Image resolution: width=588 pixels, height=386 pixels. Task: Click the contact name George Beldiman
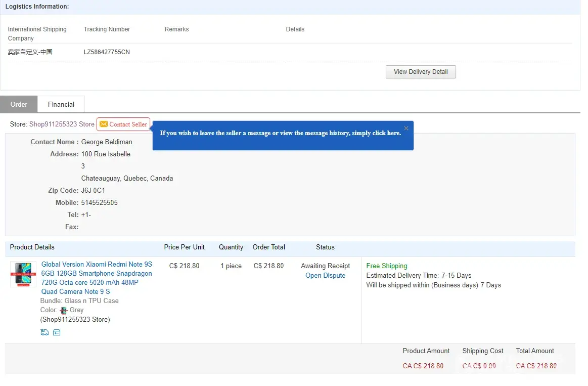107,142
